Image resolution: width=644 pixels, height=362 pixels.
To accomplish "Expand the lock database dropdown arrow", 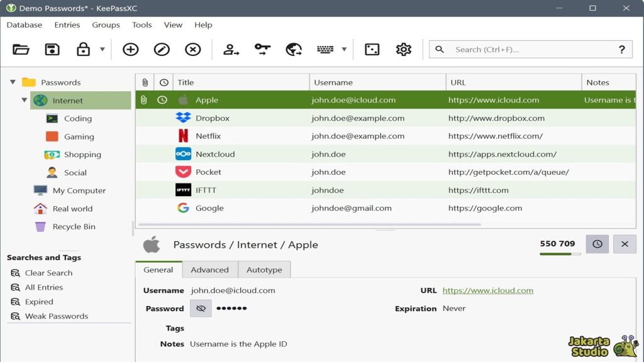I will pos(102,50).
